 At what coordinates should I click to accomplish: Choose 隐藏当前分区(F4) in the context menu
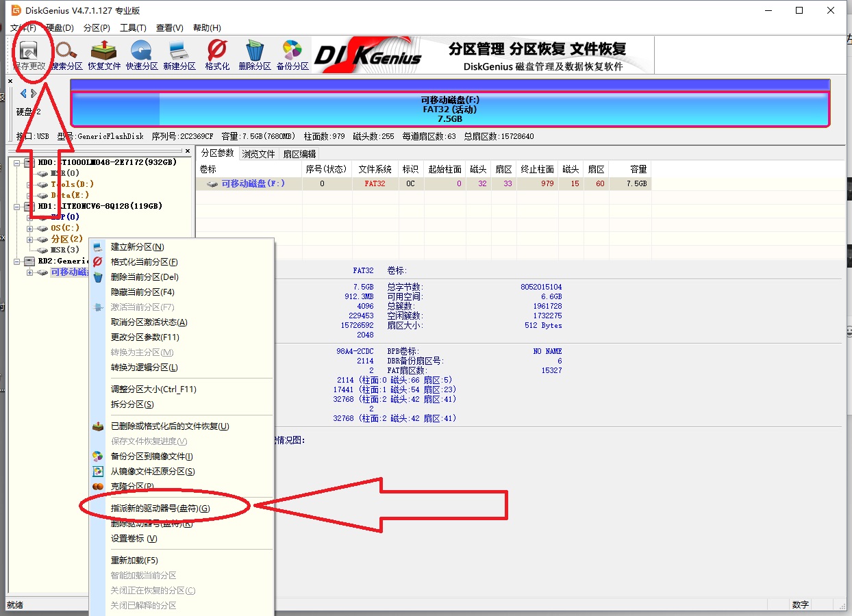142,292
